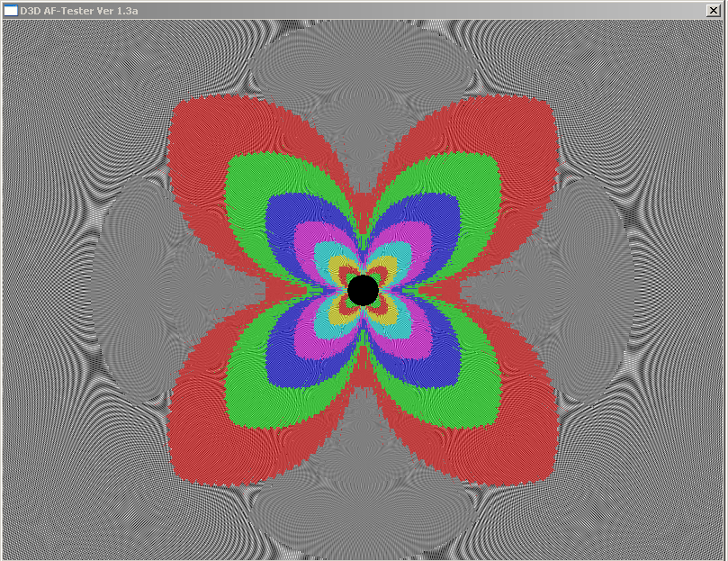Select the D3D AF-Tester Ver 1.3a title
The height and width of the screenshot is (561, 728).
pyautogui.click(x=79, y=11)
